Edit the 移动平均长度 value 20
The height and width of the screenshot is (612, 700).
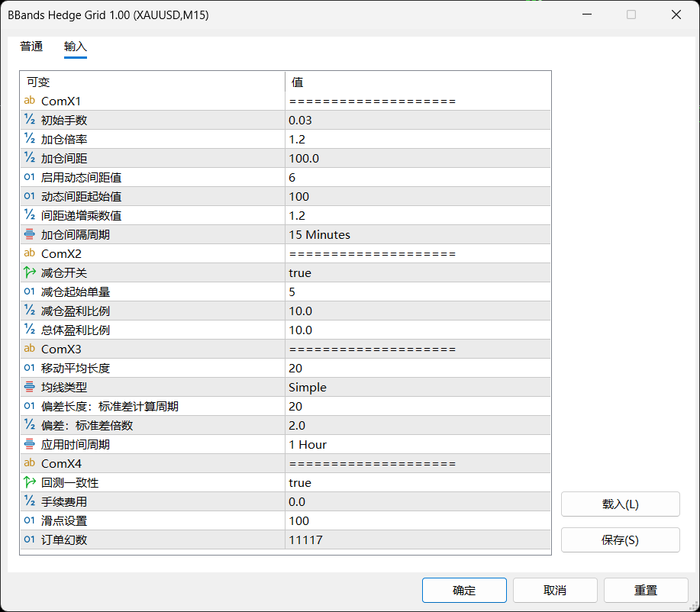(418, 368)
